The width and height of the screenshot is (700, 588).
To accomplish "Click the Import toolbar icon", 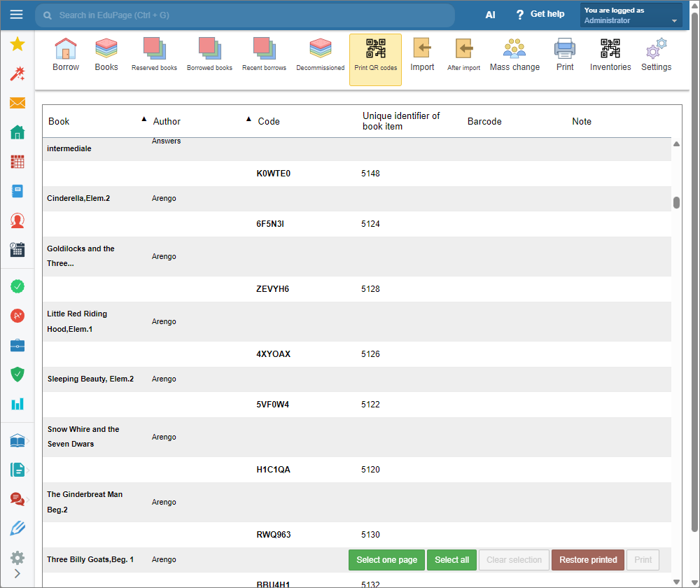I will [x=422, y=55].
